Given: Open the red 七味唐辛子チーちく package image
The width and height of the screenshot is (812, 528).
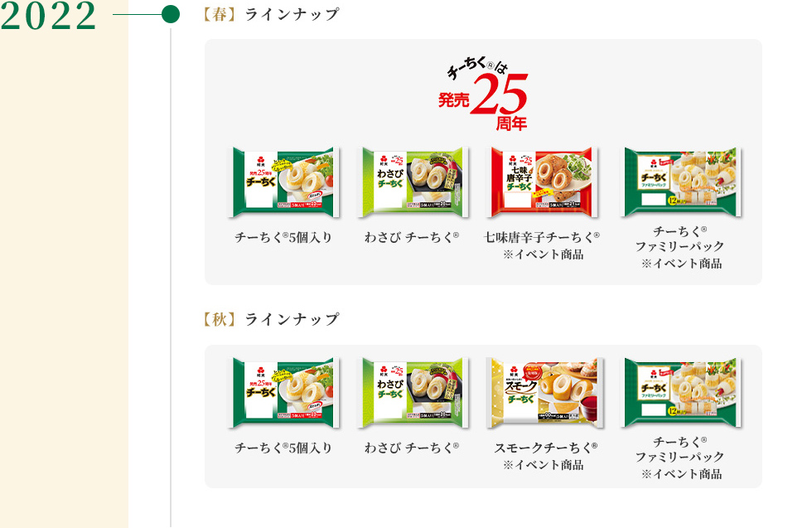Looking at the screenshot, I should [x=542, y=182].
